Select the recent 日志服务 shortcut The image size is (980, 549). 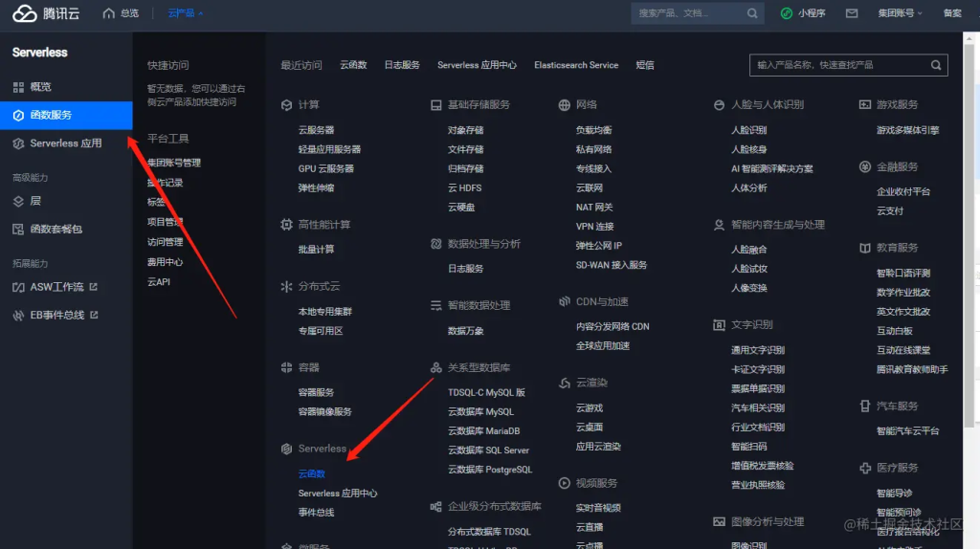402,65
